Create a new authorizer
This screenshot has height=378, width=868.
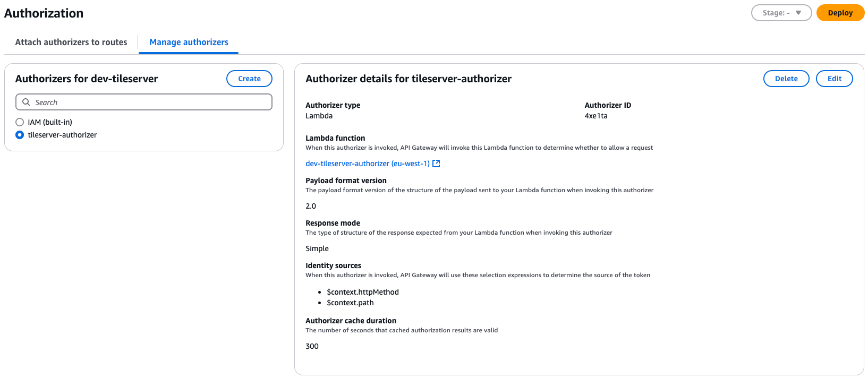pos(249,79)
